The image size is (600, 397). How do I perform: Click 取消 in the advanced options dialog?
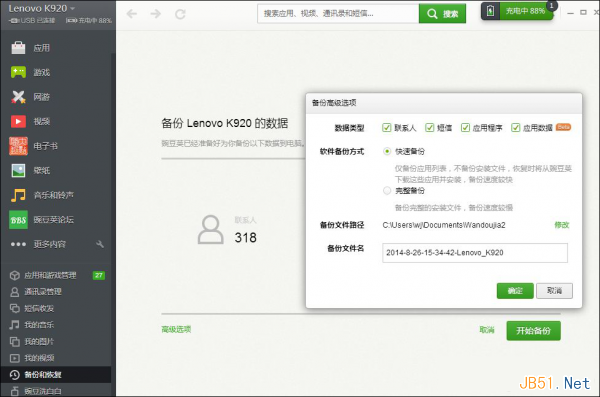tap(554, 291)
